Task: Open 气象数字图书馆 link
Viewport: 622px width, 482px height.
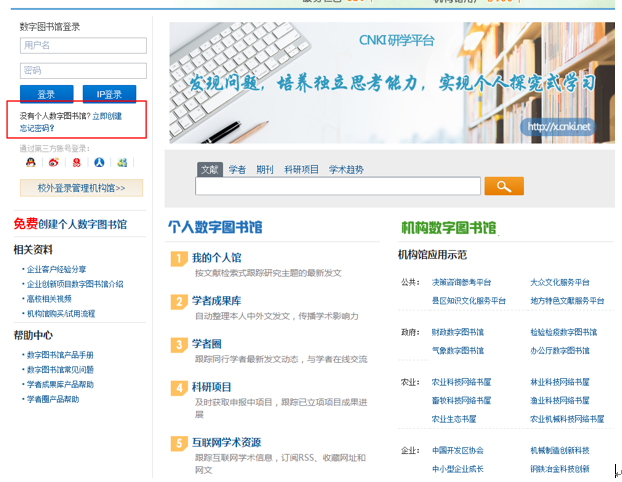Action: coord(458,351)
